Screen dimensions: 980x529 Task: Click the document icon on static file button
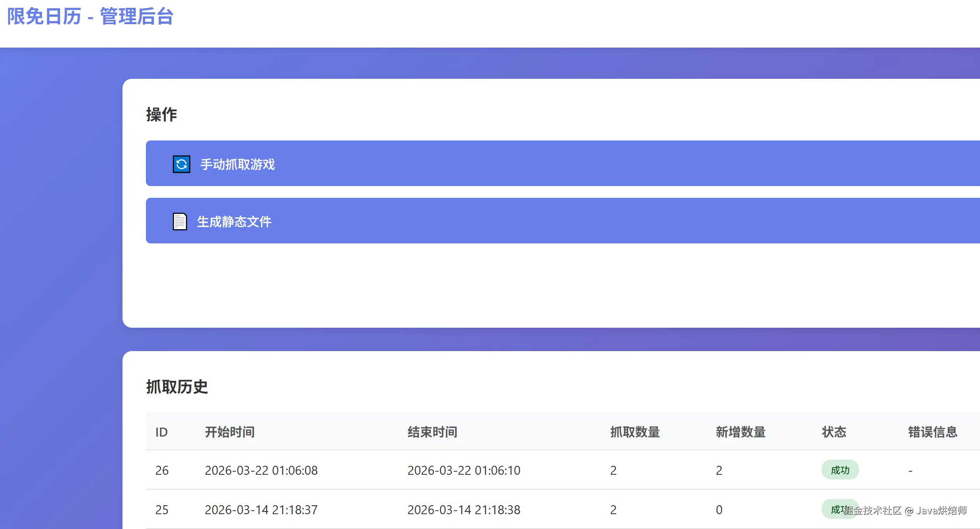(x=180, y=222)
